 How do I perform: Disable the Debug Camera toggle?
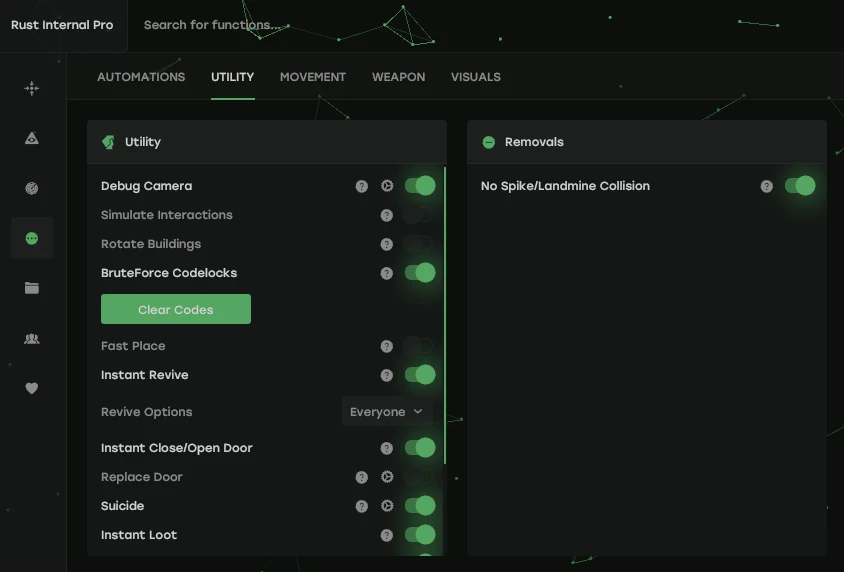tap(420, 186)
